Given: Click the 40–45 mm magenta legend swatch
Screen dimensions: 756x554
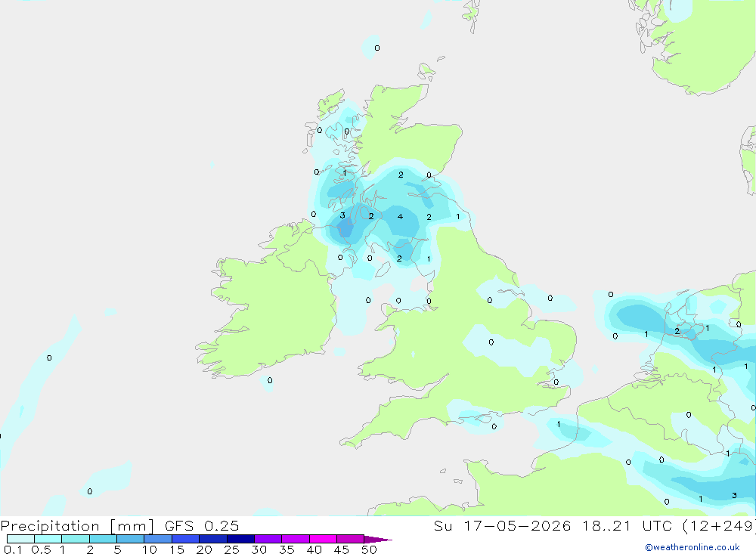Looking at the screenshot, I should 323,539.
